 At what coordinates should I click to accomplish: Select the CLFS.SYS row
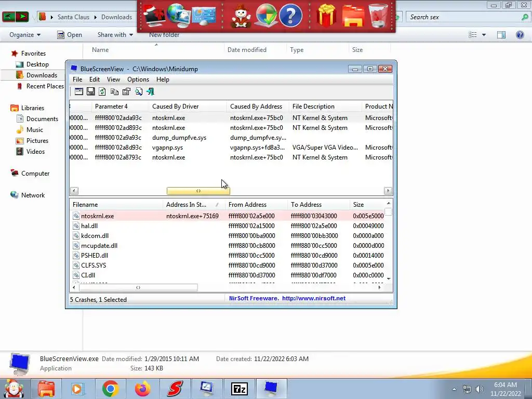[228, 265]
